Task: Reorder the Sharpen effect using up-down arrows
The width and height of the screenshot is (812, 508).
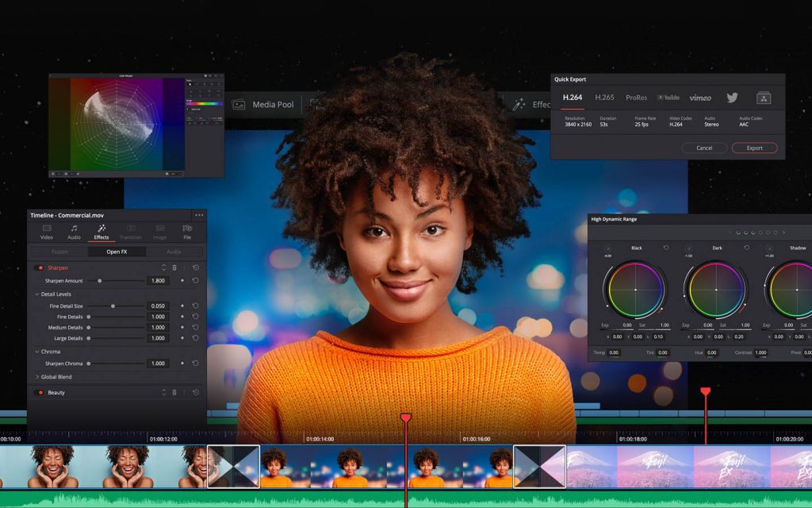Action: [x=163, y=267]
